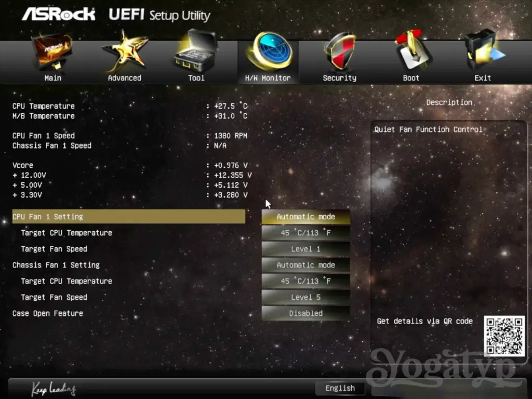Click the UEFI Setup Utility title

coord(159,15)
